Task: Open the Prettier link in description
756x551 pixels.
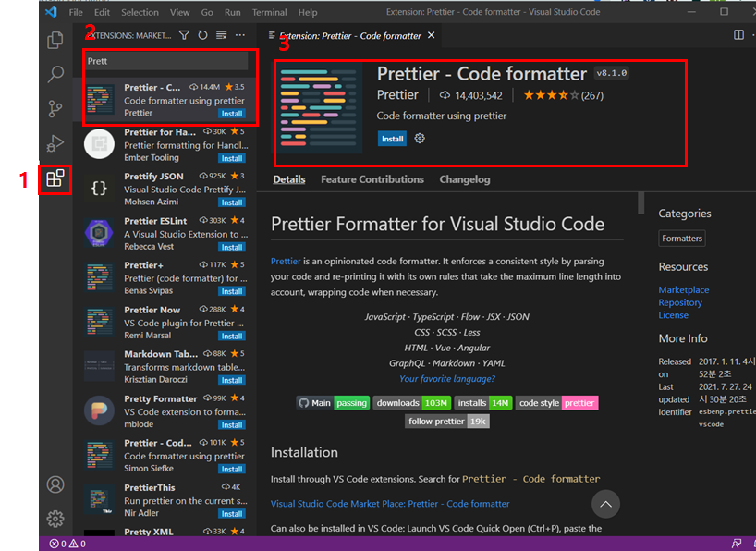Action: tap(286, 261)
